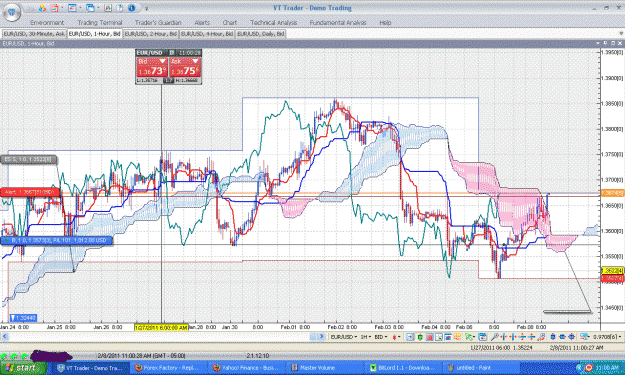Click the orange-red grid icon in bottom toolbar
The height and width of the screenshot is (375, 625).
(x=430, y=337)
